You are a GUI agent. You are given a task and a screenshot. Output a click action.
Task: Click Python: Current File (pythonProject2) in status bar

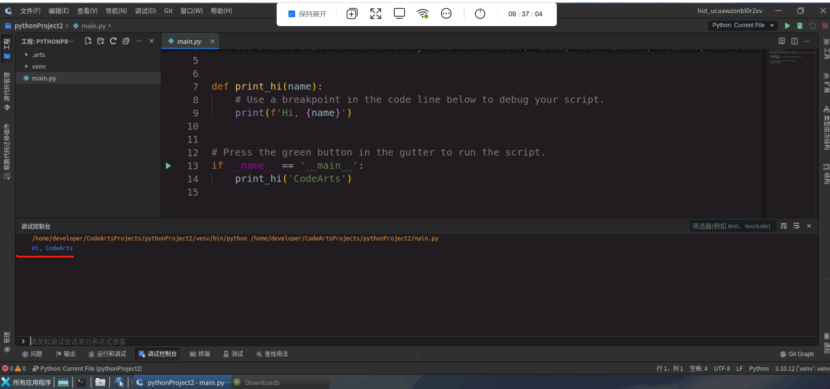click(87, 368)
